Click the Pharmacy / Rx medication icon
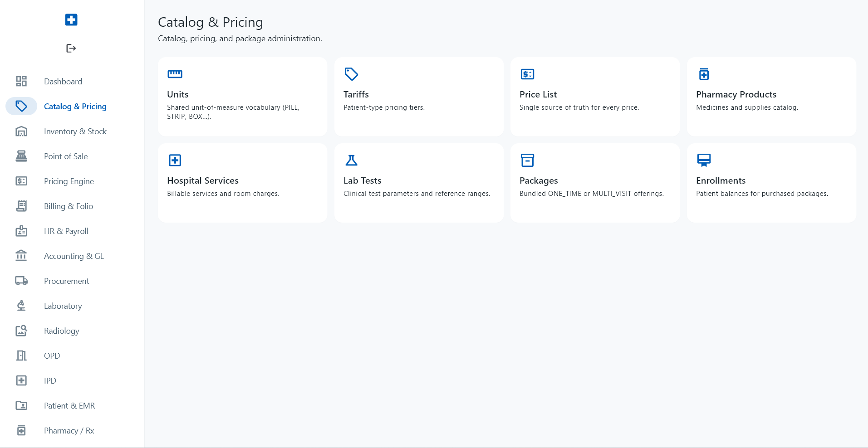The image size is (868, 448). pos(21,430)
